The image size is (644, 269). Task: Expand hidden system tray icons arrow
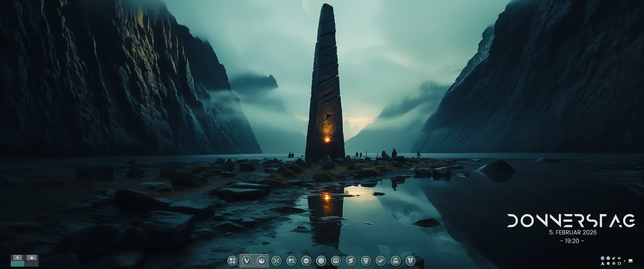click(625, 261)
